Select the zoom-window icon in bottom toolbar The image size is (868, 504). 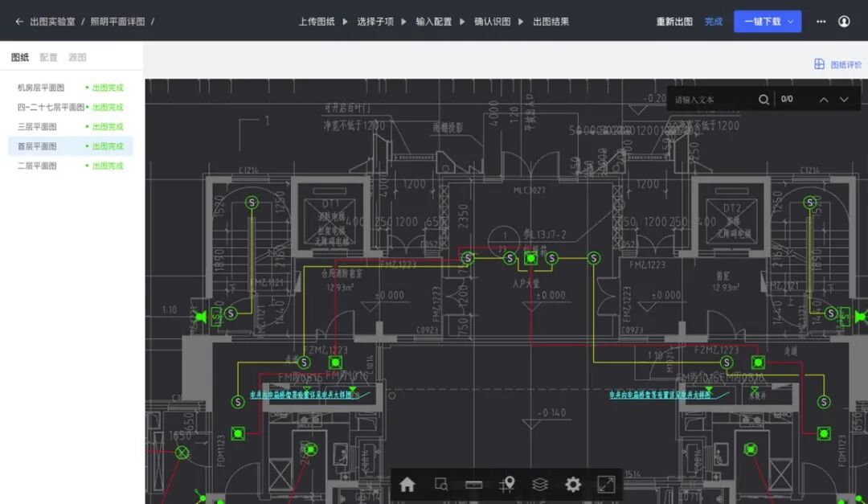click(440, 485)
